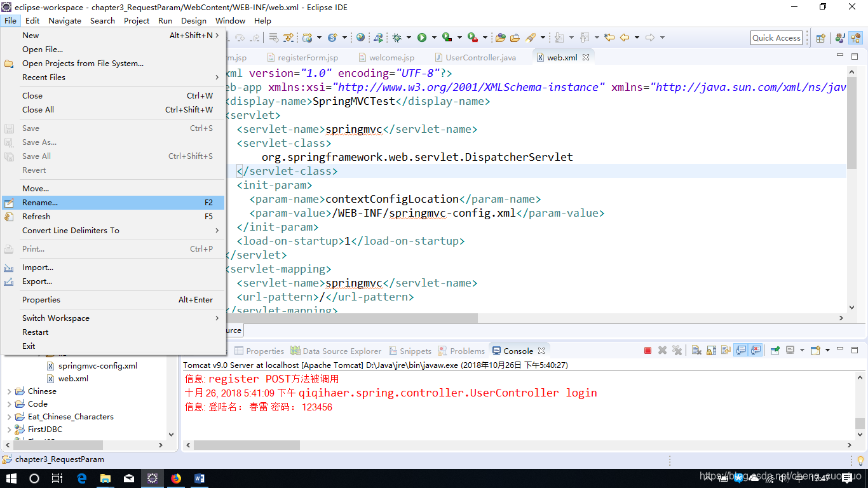Choose Export... in File menu
The image size is (868, 488).
[113, 281]
